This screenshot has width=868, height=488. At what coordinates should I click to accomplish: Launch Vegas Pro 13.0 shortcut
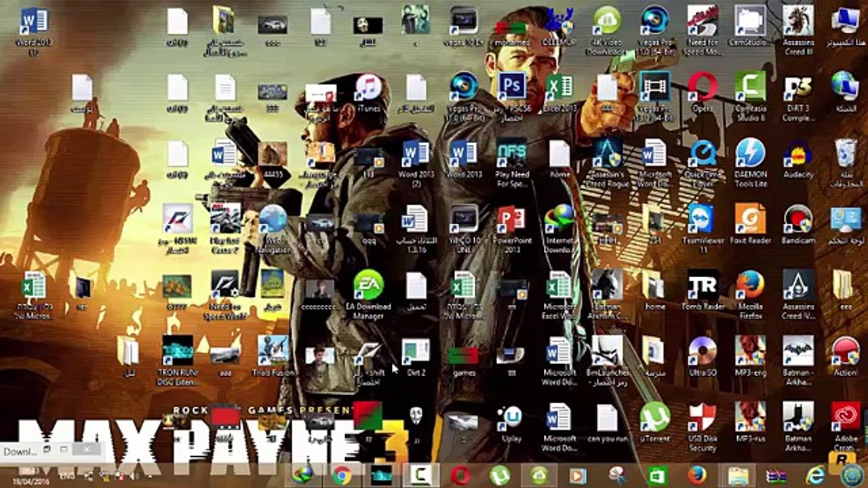(x=654, y=96)
